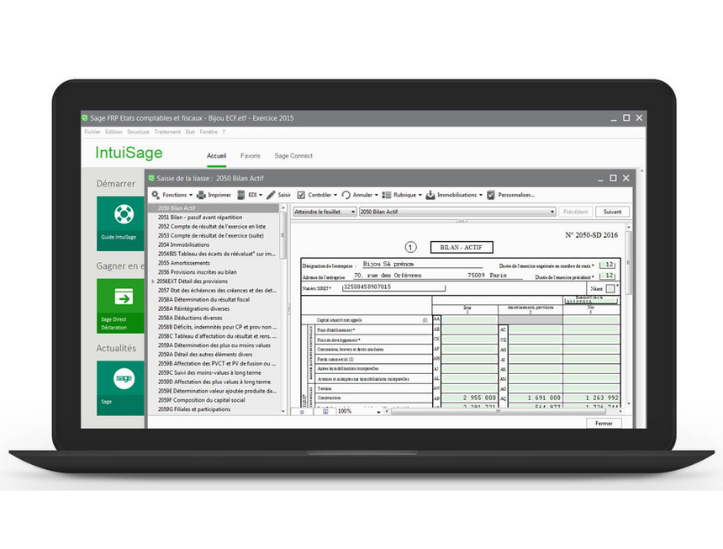This screenshot has width=723, height=549.
Task: Click the Immobilisations icon
Action: 430,195
